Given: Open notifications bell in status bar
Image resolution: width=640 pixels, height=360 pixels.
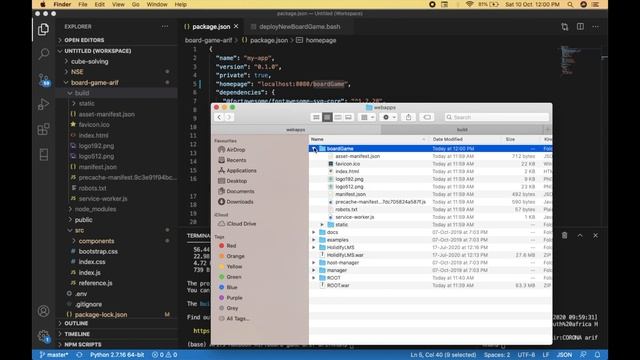Looking at the screenshot, I should click(x=597, y=355).
